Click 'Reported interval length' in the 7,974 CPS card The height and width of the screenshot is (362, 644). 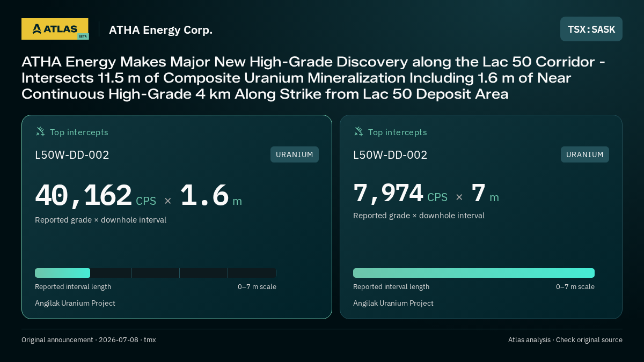coord(391,287)
